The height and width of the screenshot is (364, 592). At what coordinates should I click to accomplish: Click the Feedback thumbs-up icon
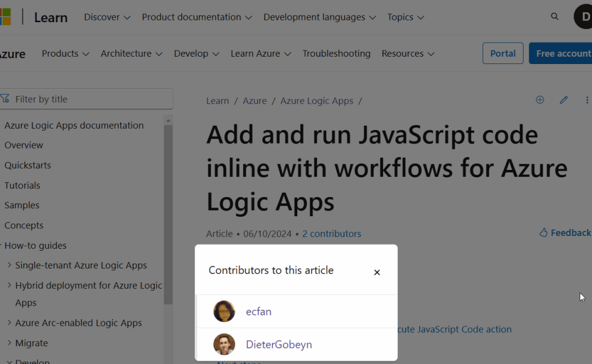[x=543, y=233]
